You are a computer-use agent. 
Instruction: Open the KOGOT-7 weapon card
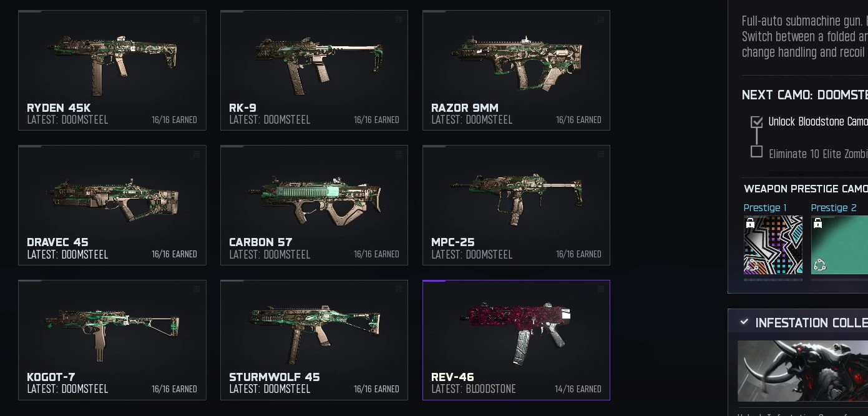[x=112, y=340]
